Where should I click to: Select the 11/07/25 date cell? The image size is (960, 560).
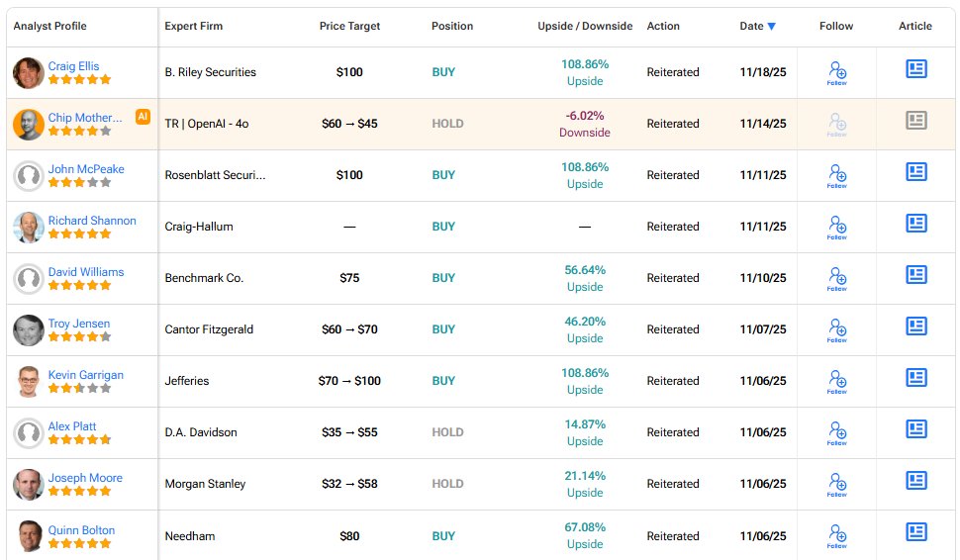coord(763,329)
